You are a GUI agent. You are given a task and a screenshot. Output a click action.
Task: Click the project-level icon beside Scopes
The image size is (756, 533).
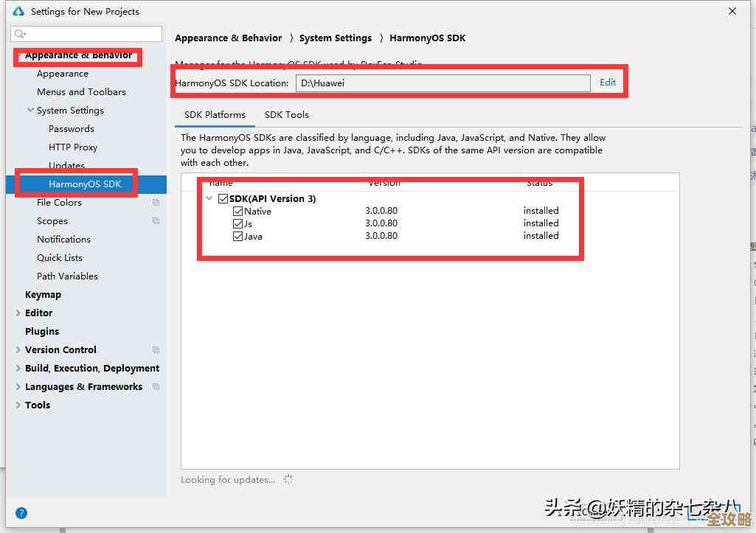pyautogui.click(x=156, y=221)
